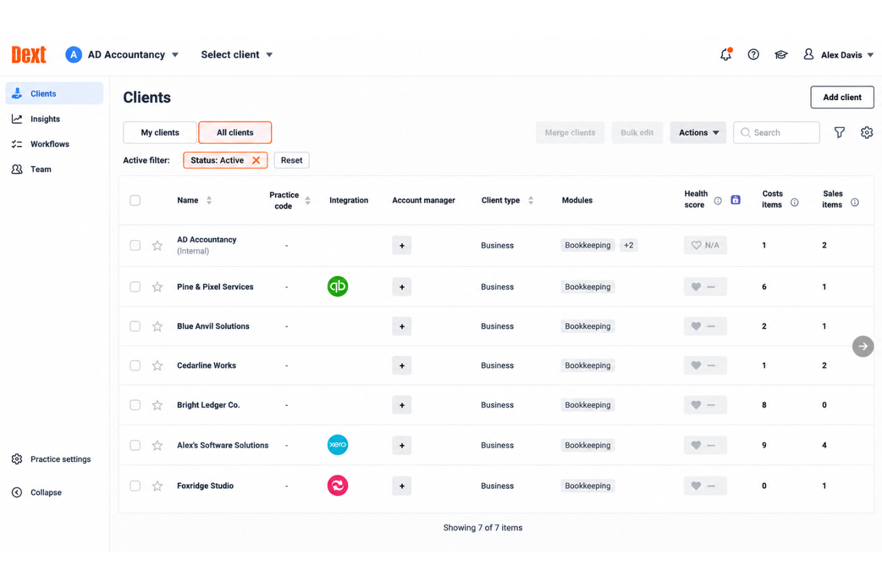Click the Reset filter button
The image size is (882, 588).
pyautogui.click(x=291, y=160)
